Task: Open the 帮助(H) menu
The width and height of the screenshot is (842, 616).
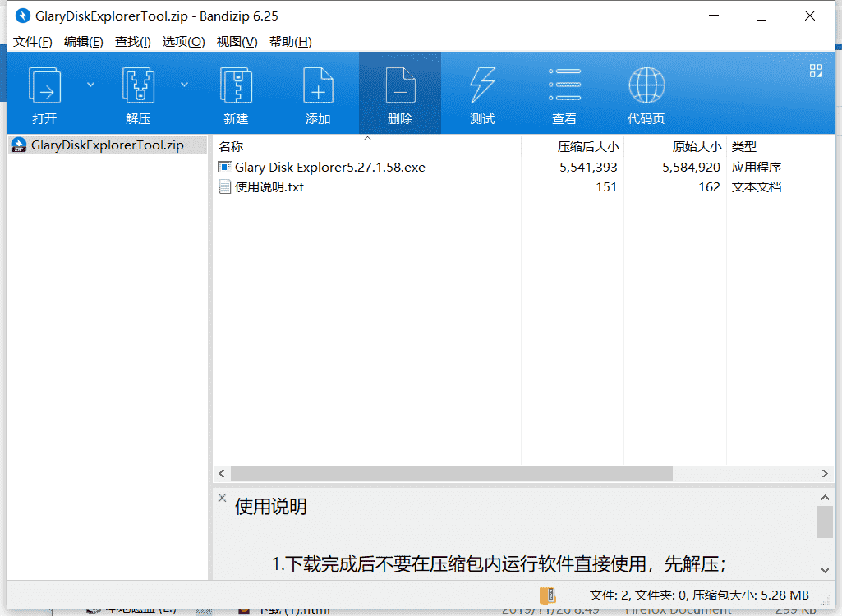Action: tap(291, 42)
